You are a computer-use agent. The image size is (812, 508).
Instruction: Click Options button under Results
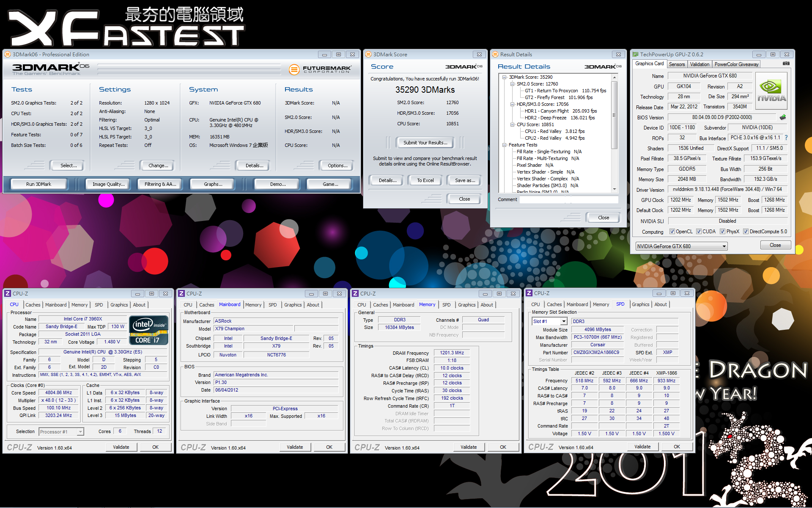pyautogui.click(x=337, y=166)
